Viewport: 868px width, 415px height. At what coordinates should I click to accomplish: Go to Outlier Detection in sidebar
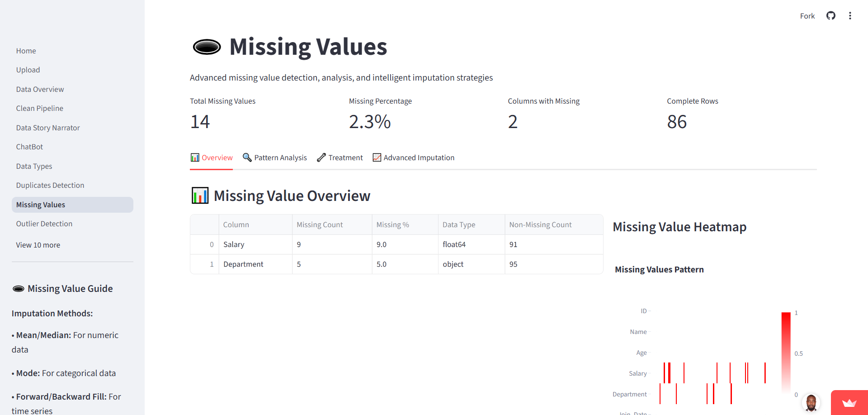point(44,224)
